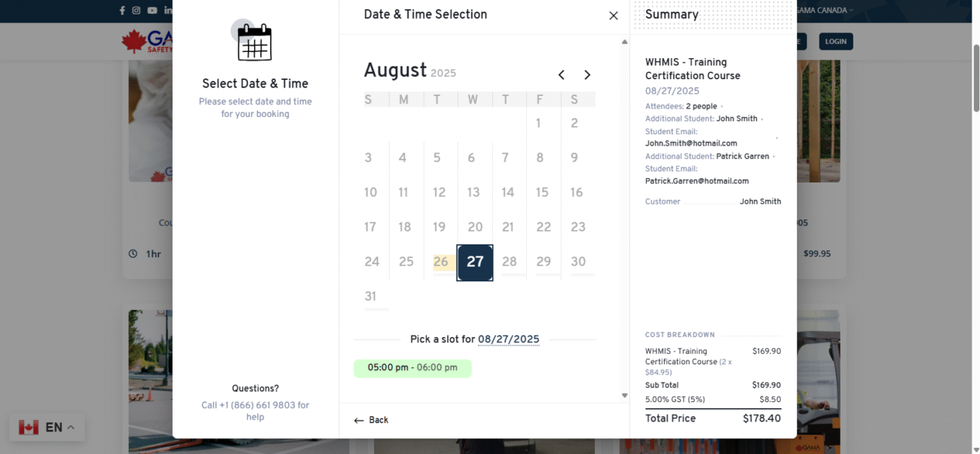Click the 08/27/2025 slot date link
This screenshot has width=980, height=454.
(x=509, y=339)
